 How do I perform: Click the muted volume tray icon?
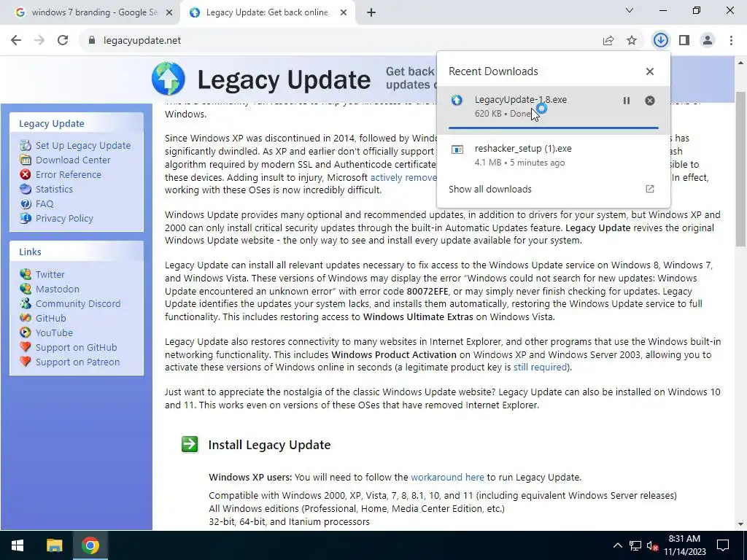point(652,545)
